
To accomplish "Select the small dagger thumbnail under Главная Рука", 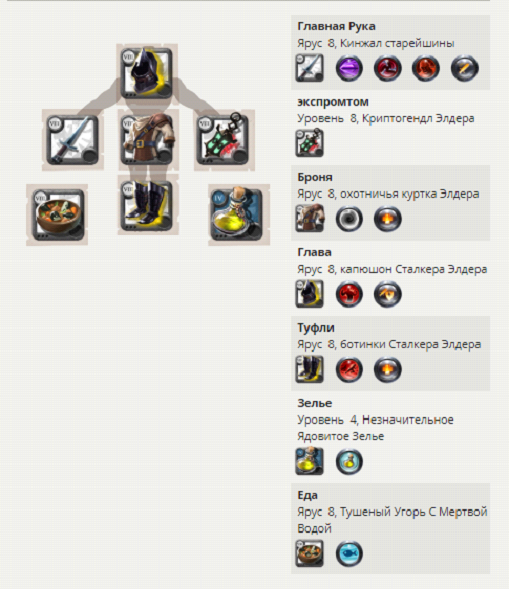I will [309, 68].
